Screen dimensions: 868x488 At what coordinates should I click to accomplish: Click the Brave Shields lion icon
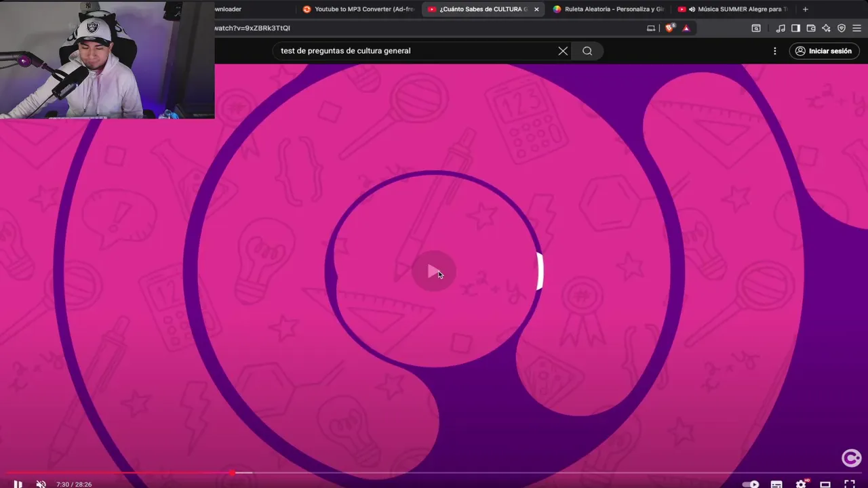tap(670, 28)
